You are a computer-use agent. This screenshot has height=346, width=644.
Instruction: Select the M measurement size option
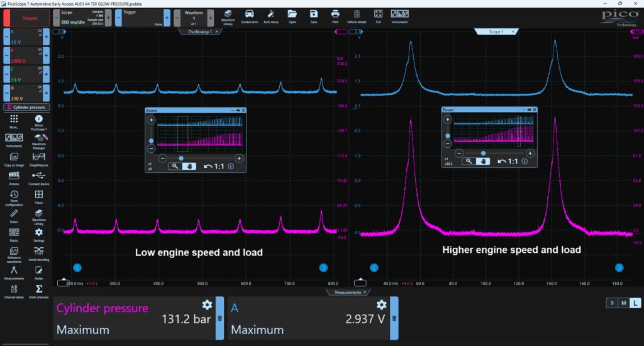[623, 303]
